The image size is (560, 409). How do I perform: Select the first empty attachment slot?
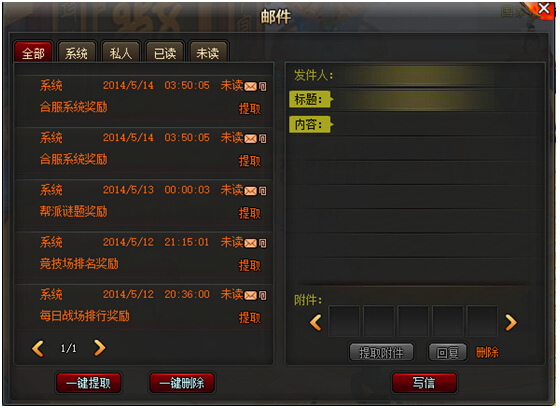tap(344, 321)
